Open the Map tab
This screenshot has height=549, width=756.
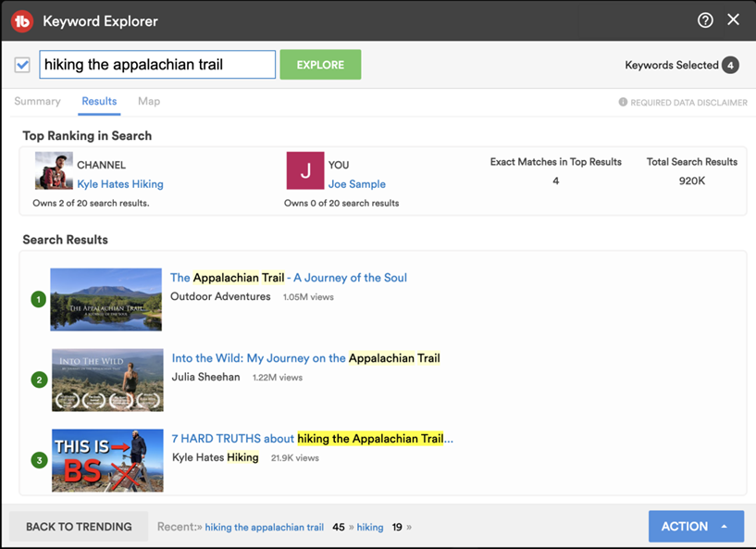click(x=148, y=102)
